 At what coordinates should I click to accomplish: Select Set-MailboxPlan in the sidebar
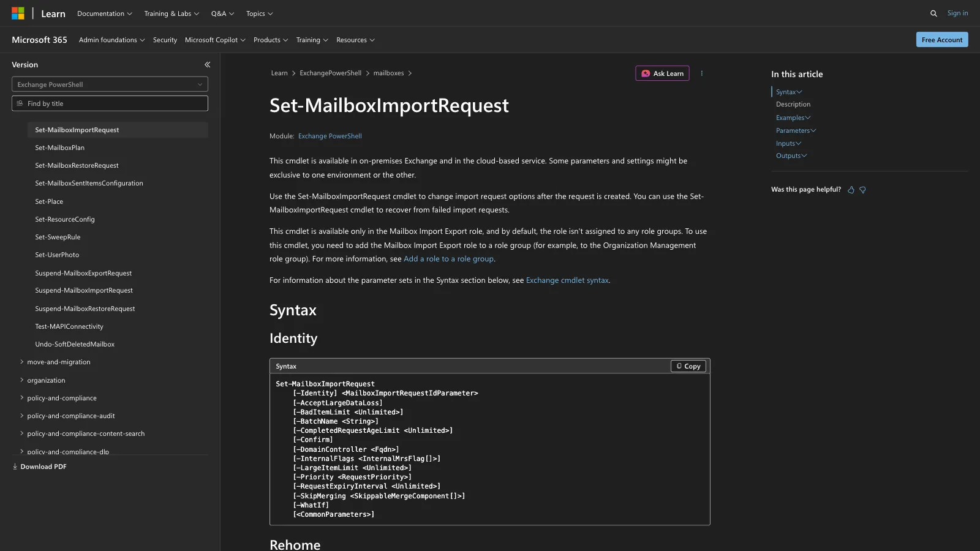coord(59,148)
